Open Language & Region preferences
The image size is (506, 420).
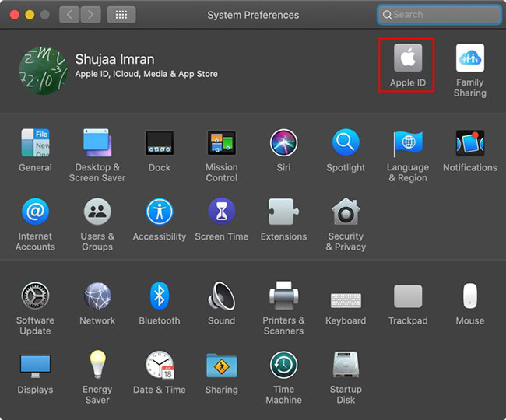[x=407, y=143]
